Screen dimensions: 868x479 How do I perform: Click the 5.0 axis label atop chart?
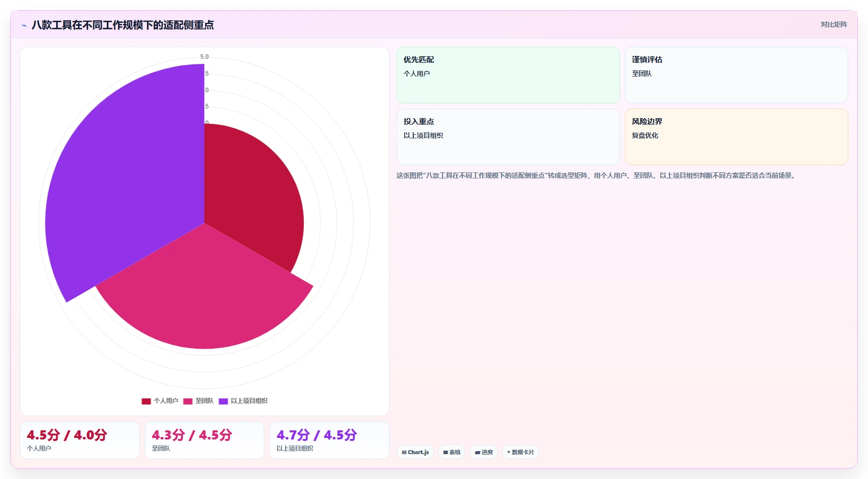click(204, 57)
